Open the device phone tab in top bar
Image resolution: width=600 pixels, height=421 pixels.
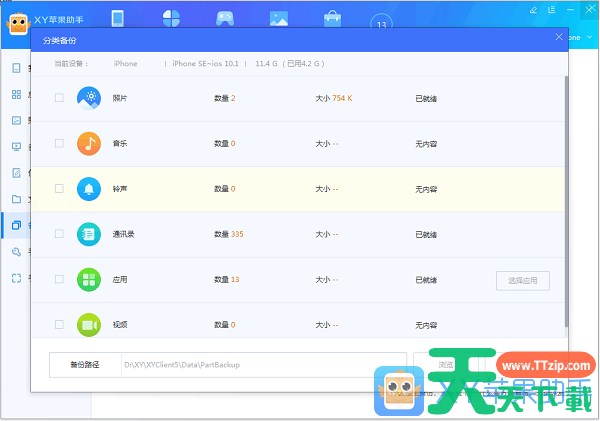[x=117, y=18]
